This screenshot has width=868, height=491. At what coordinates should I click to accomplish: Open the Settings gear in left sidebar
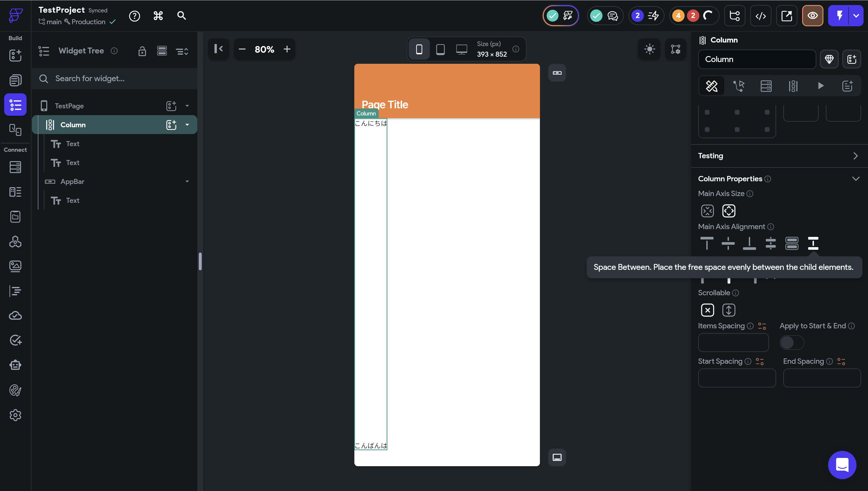point(15,415)
